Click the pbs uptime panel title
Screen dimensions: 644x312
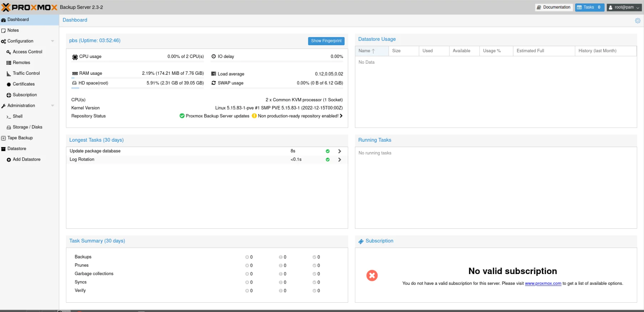[x=95, y=40]
